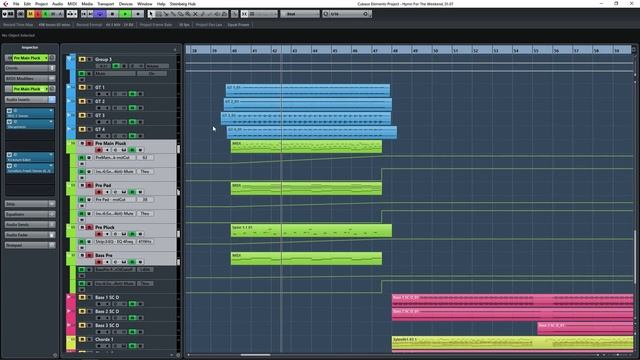This screenshot has width=640, height=360.
Task: Enable record on Pre Main Pluck track
Action: pyautogui.click(x=99, y=150)
